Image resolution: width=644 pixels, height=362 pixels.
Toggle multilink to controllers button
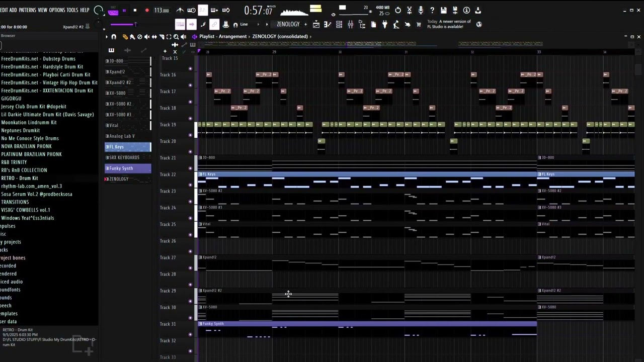[x=214, y=24]
